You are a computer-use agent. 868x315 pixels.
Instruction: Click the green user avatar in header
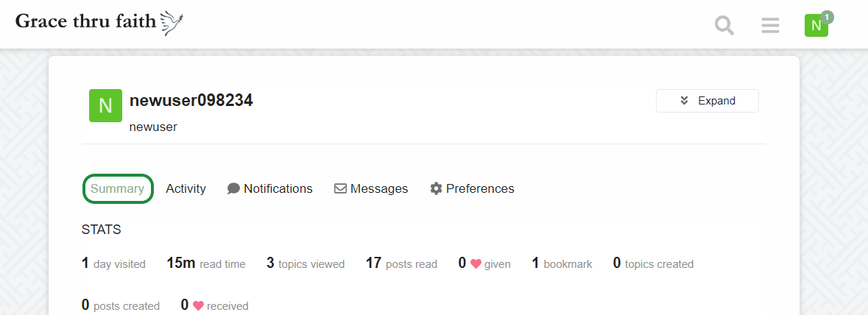point(816,26)
